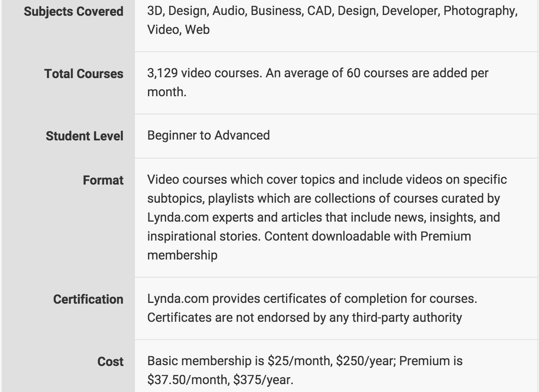Click 'inspirational stories' text in Format
Image resolution: width=539 pixels, height=392 pixels.
tap(204, 236)
